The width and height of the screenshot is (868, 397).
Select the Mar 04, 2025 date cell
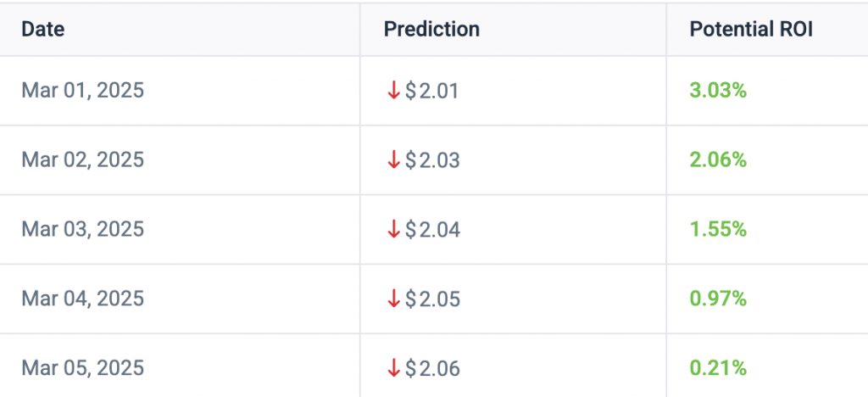(x=82, y=299)
